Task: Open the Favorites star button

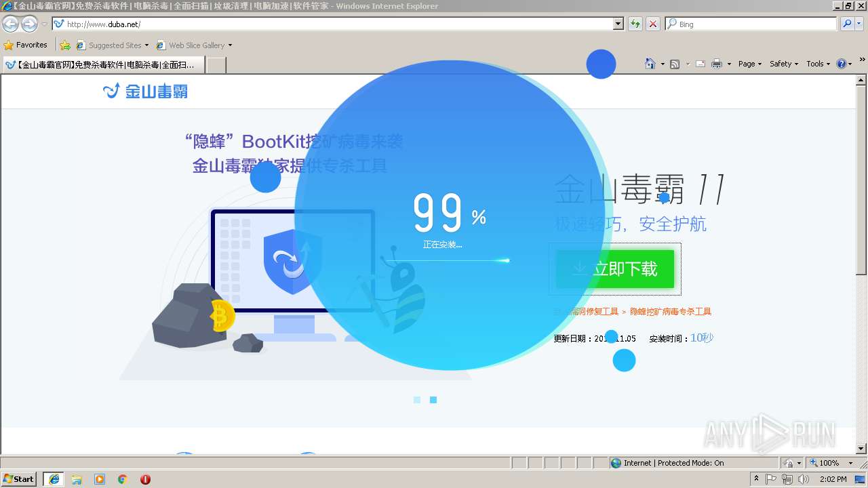Action: [9, 45]
